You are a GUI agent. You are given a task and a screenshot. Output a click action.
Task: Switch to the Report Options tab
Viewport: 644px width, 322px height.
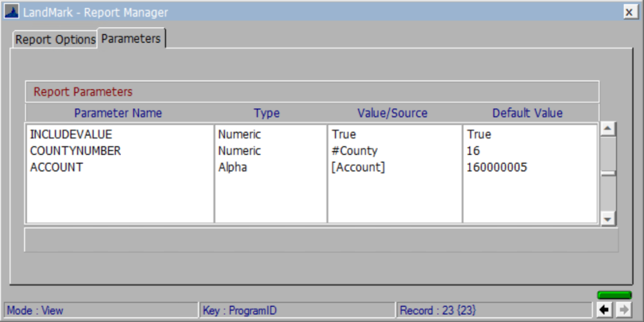tap(55, 40)
